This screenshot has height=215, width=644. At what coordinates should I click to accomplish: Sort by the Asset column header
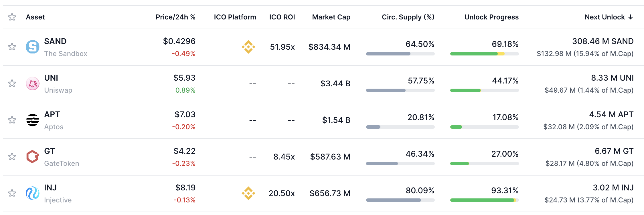(x=35, y=17)
